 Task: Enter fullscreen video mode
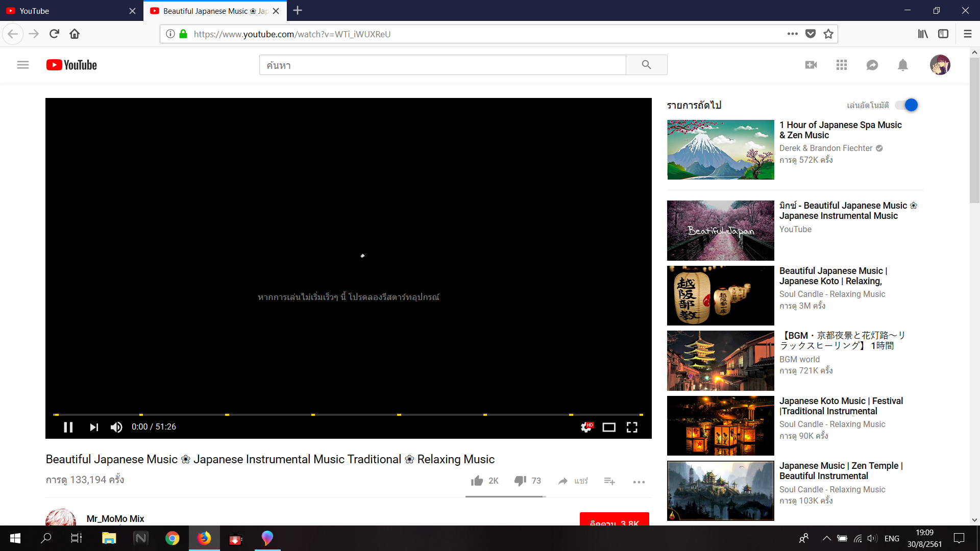click(x=632, y=427)
